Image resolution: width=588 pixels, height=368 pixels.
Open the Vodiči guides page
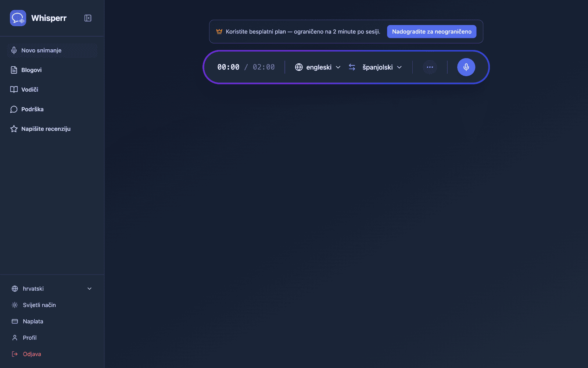coord(52,89)
